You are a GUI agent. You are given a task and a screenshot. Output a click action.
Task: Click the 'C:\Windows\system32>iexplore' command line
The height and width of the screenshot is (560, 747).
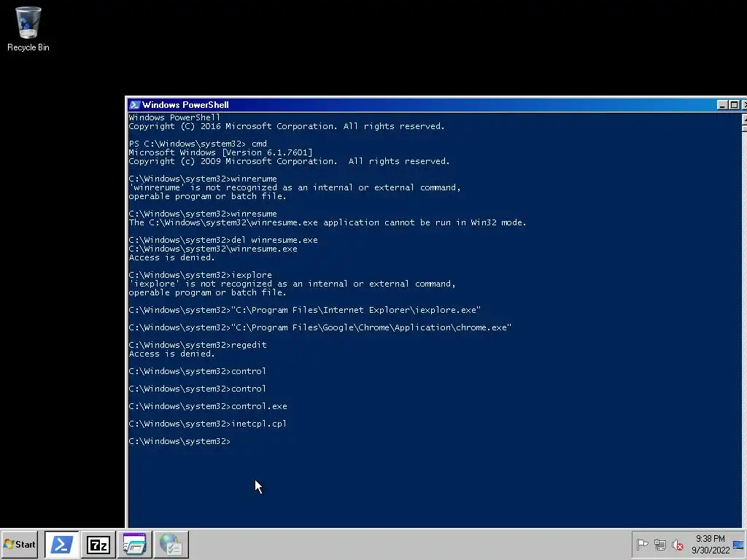coord(200,275)
